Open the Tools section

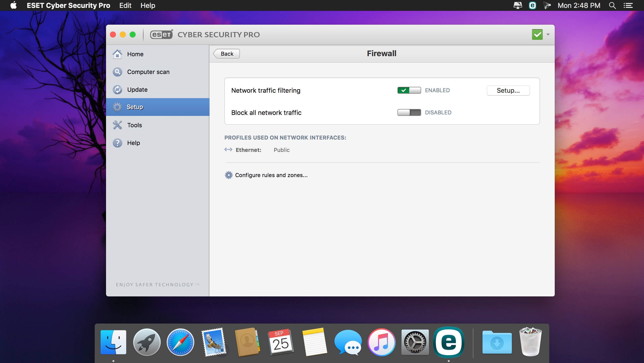coord(158,125)
